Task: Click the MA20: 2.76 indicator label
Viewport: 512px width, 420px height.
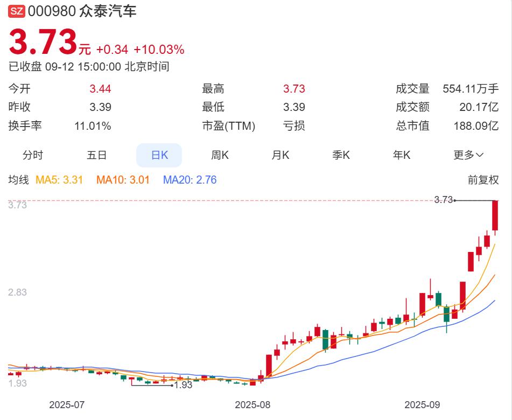Action: (190, 180)
